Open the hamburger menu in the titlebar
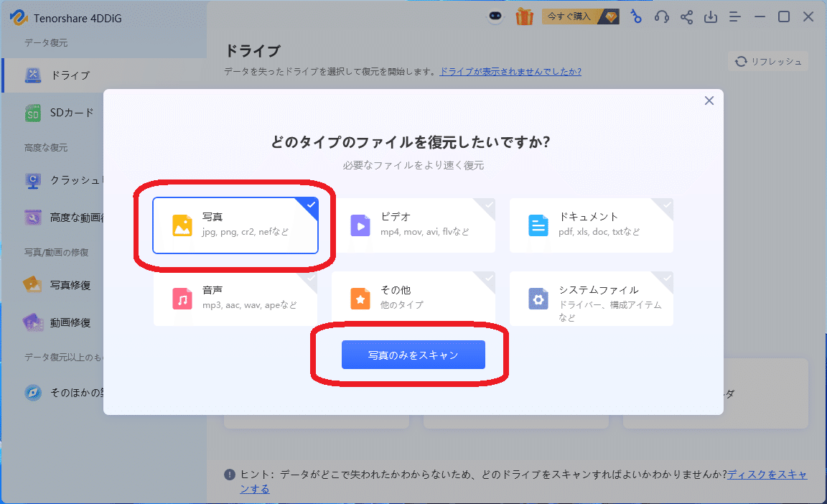Screen dimensions: 827x504 pyautogui.click(x=734, y=17)
